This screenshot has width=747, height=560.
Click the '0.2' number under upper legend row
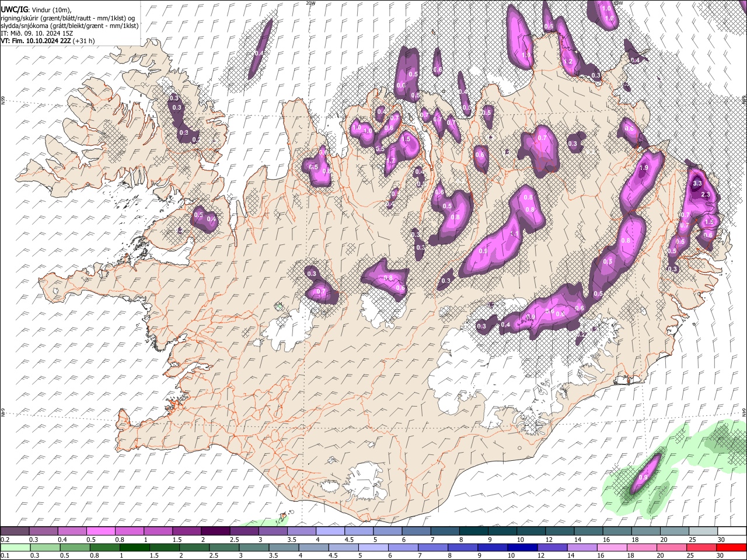coord(5,540)
